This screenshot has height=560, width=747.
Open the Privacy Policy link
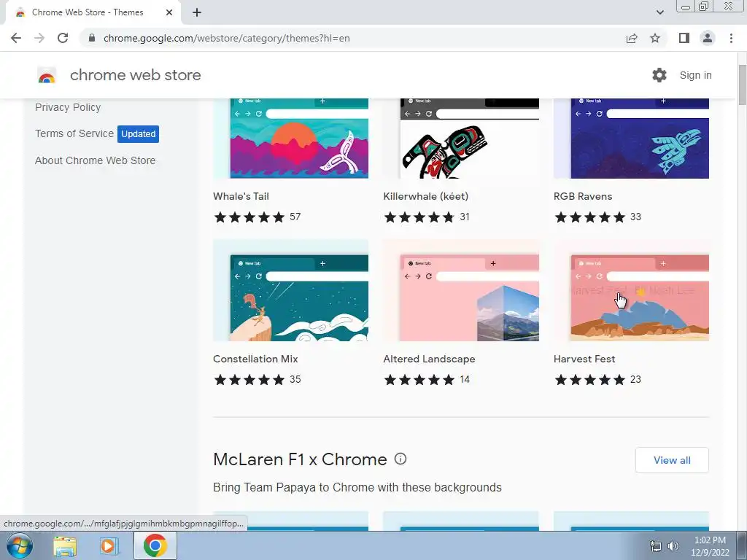click(68, 107)
